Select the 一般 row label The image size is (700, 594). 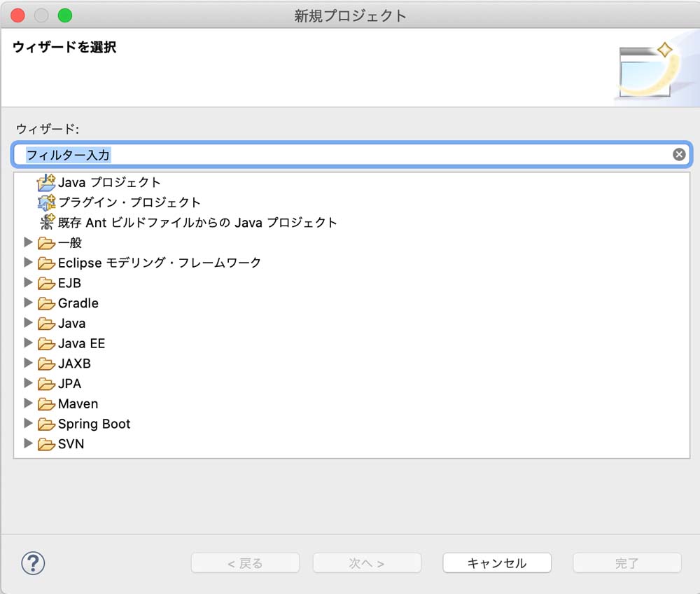(70, 243)
